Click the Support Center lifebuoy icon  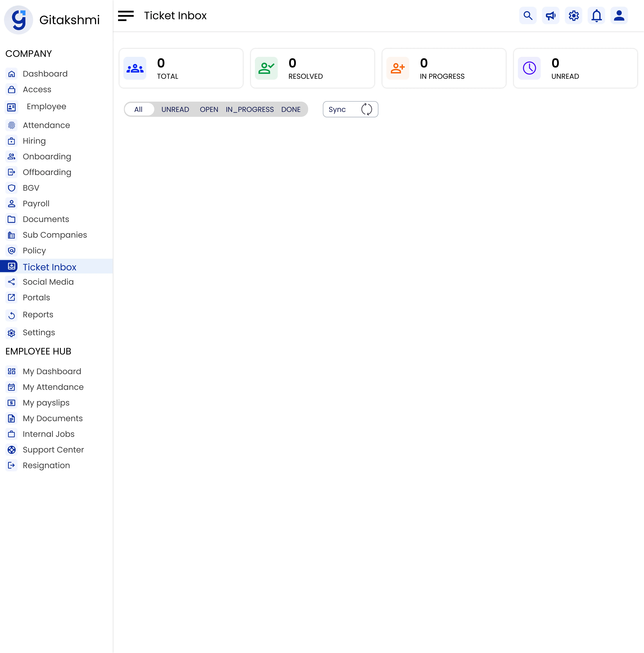(12, 450)
